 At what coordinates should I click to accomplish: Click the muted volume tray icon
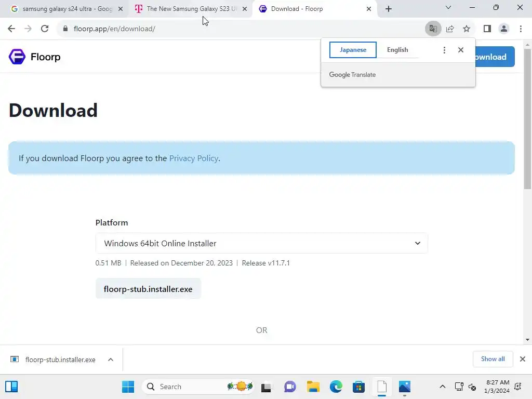point(472,387)
